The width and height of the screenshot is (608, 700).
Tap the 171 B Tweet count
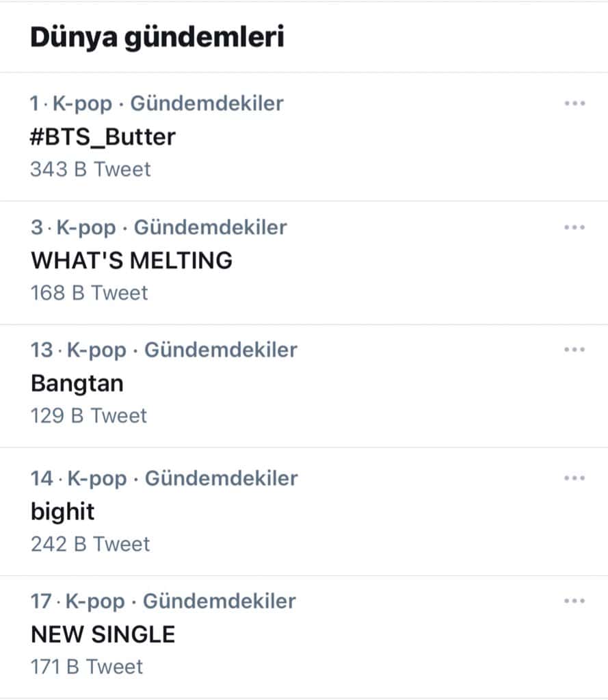click(87, 666)
